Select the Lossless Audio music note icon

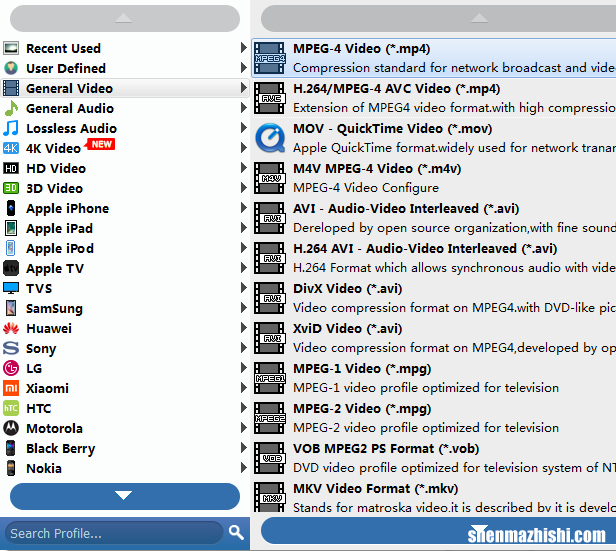pos(11,128)
